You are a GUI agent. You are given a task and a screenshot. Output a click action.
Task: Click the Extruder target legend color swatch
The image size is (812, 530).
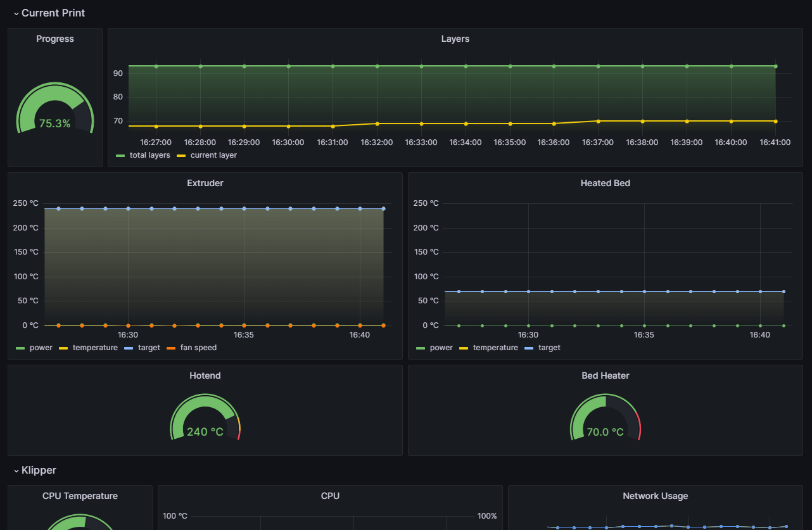[x=129, y=348]
